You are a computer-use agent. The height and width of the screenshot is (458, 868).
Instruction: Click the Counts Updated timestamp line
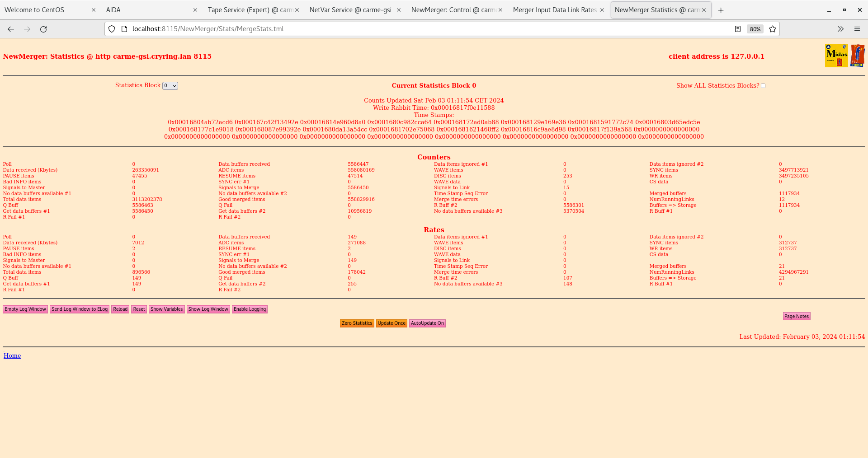coord(434,101)
